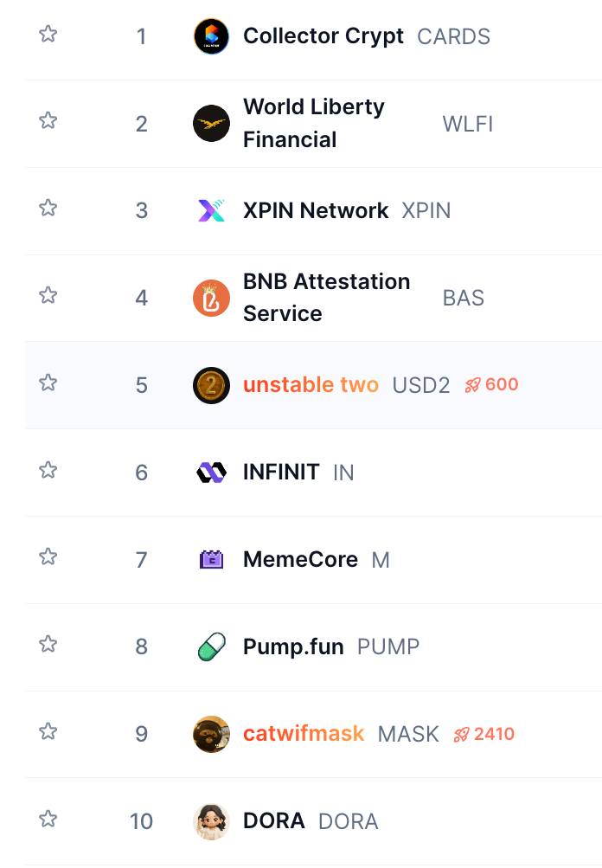The height and width of the screenshot is (868, 602).
Task: Click the rocket icon next to 600
Action: [x=471, y=384]
